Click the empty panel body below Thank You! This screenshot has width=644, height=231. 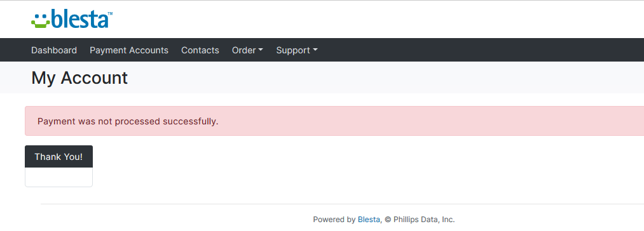[x=58, y=177]
